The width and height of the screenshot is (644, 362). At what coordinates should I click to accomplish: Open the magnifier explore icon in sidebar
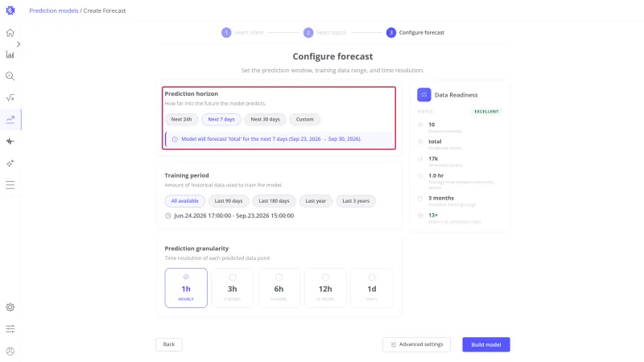[x=10, y=76]
